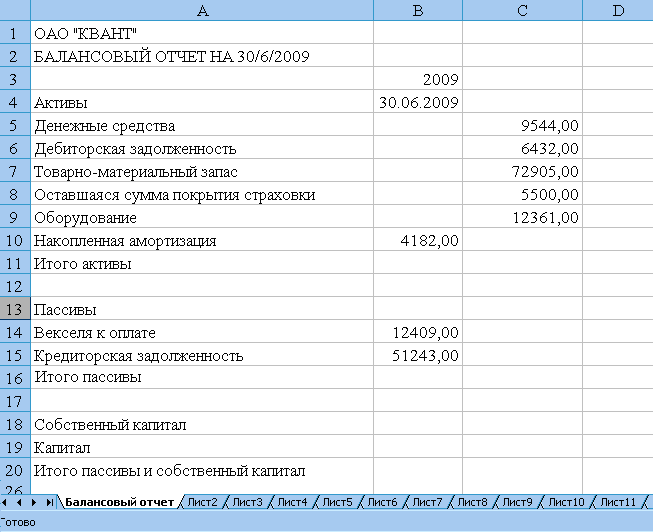Select column A header

pos(202,10)
